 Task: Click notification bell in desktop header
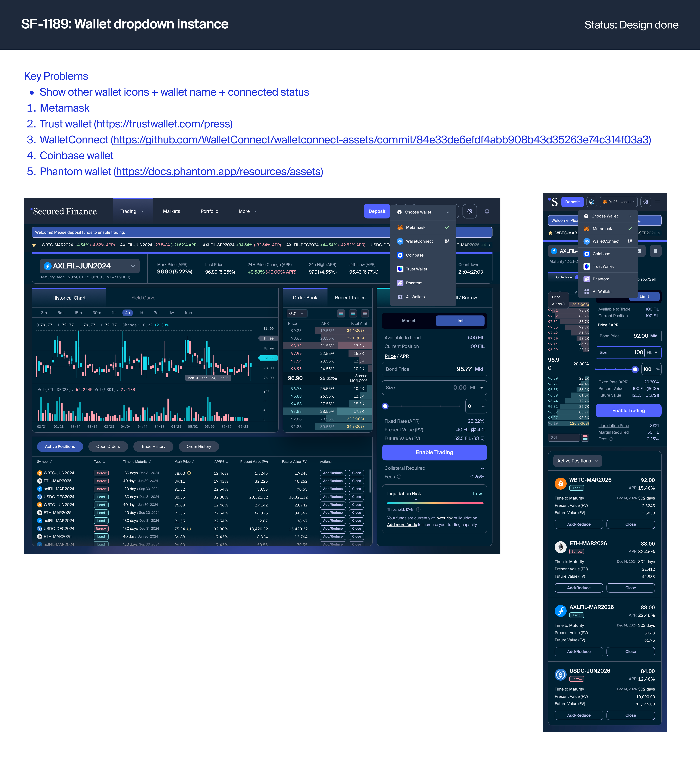point(487,211)
